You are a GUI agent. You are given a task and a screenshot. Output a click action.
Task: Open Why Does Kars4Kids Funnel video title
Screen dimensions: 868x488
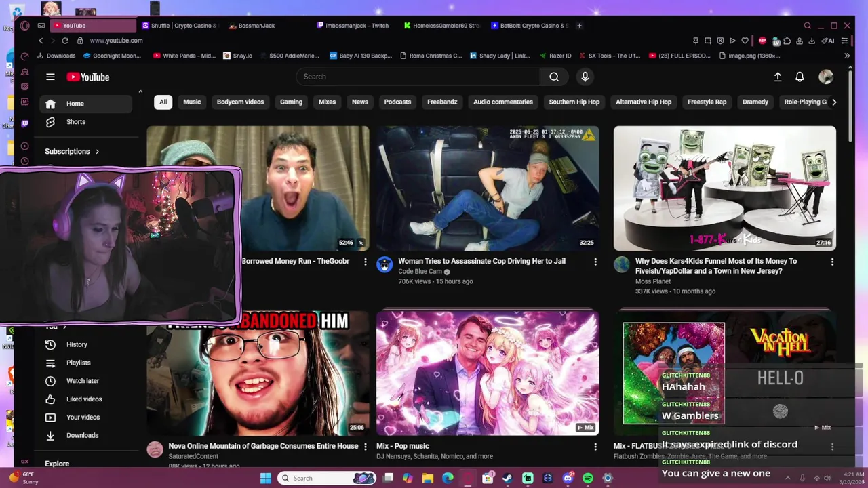point(716,266)
